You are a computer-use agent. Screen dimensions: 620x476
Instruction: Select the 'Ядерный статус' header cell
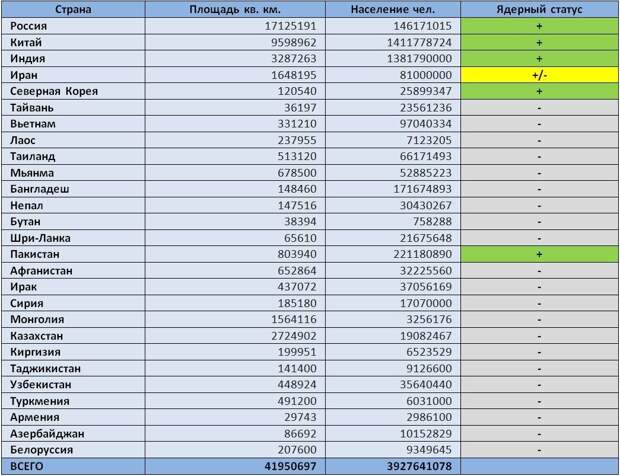[539, 9]
